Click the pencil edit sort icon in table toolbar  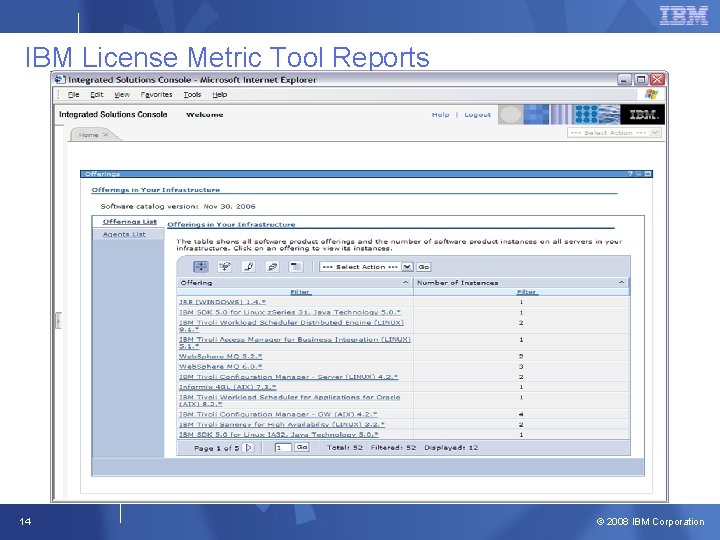tap(248, 266)
